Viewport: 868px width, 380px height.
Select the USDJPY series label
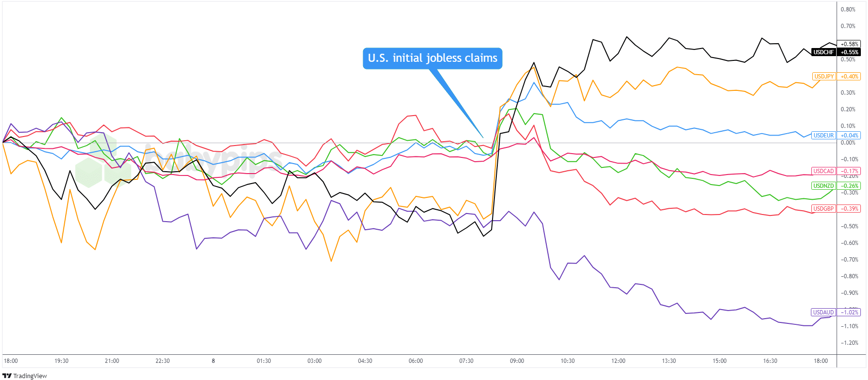824,77
